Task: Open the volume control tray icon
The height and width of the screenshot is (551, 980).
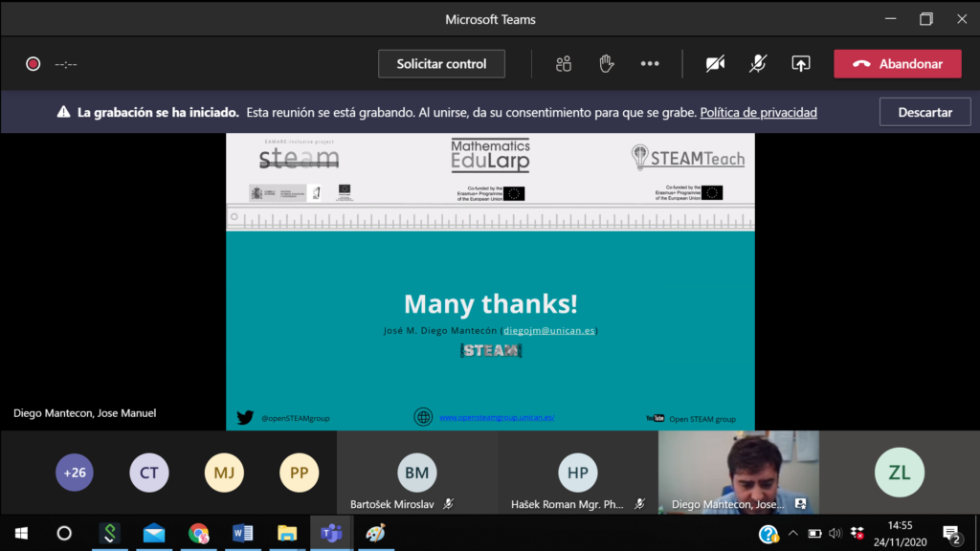Action: coord(835,534)
